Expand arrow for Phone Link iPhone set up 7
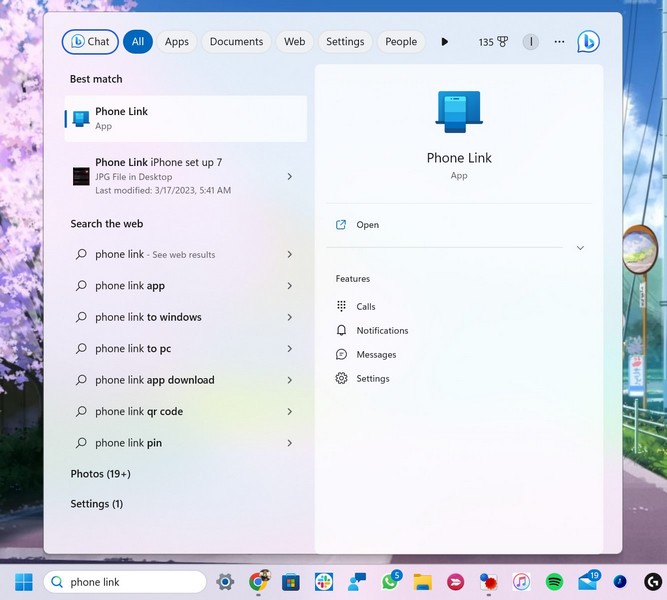Image resolution: width=667 pixels, height=600 pixels. 289,176
